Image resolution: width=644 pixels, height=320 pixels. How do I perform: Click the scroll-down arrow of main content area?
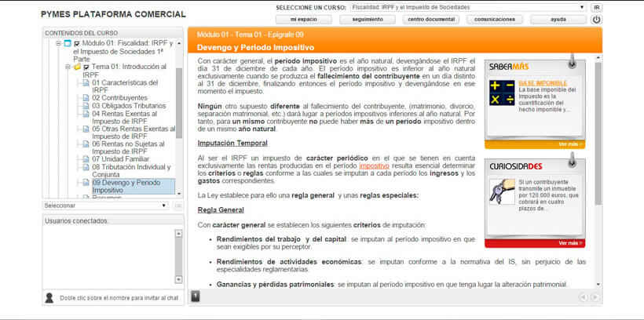[x=598, y=284]
